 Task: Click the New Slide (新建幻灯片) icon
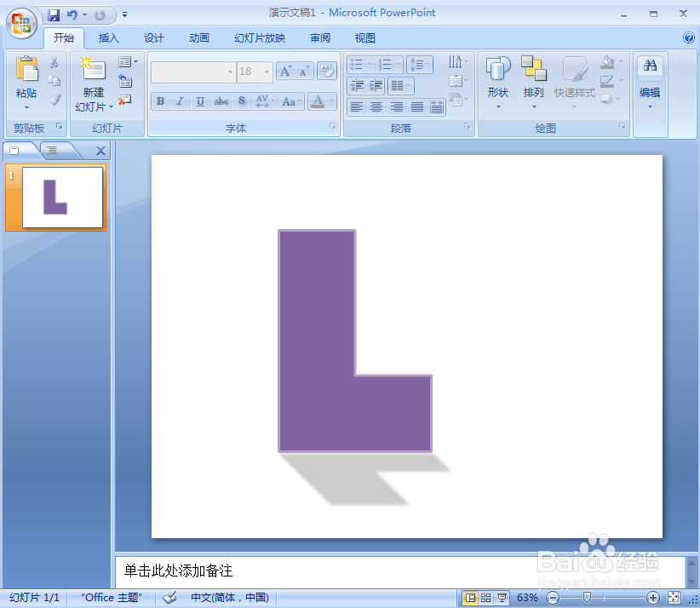click(x=94, y=69)
